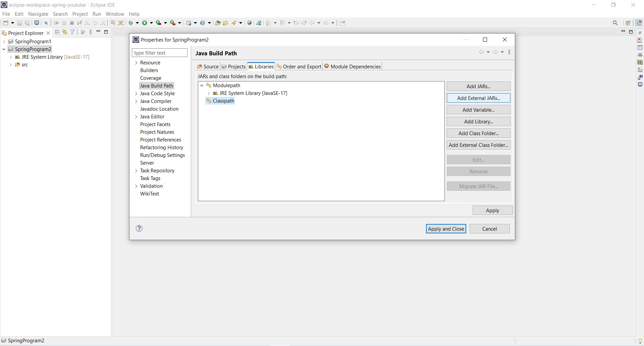Expand JRE System Library in Project Explorer

coord(11,57)
